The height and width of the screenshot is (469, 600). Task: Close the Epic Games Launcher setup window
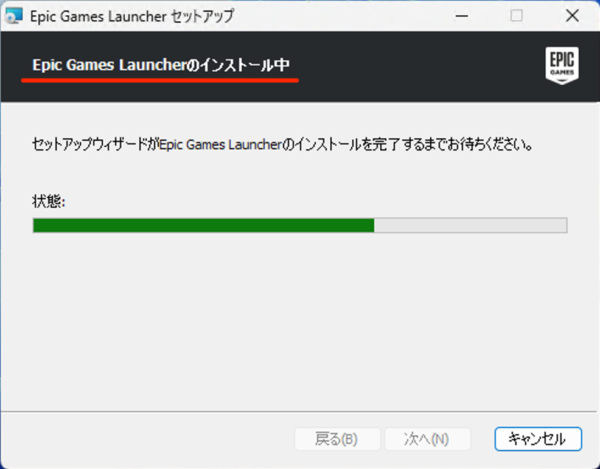click(572, 16)
